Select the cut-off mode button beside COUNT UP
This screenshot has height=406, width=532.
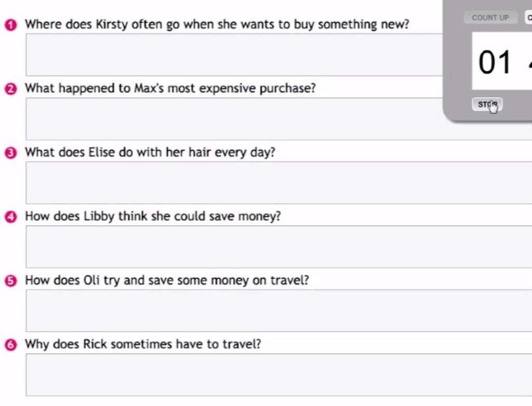point(528,18)
